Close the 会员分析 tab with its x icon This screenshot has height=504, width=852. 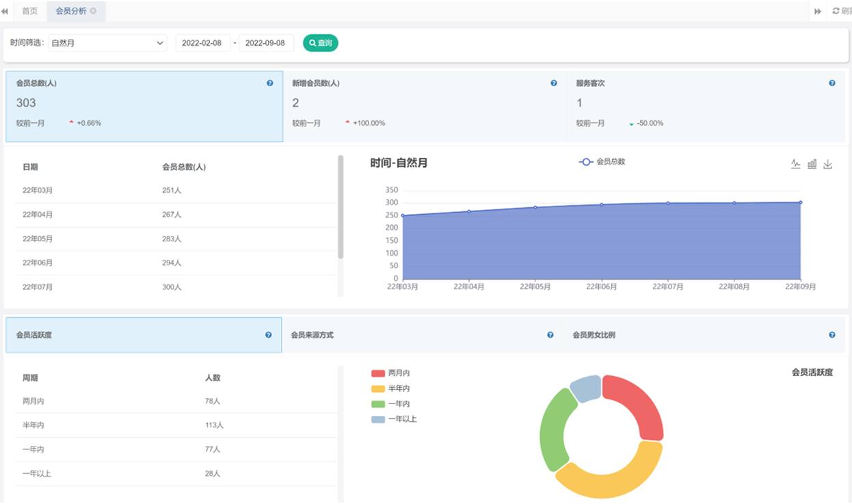coord(93,11)
